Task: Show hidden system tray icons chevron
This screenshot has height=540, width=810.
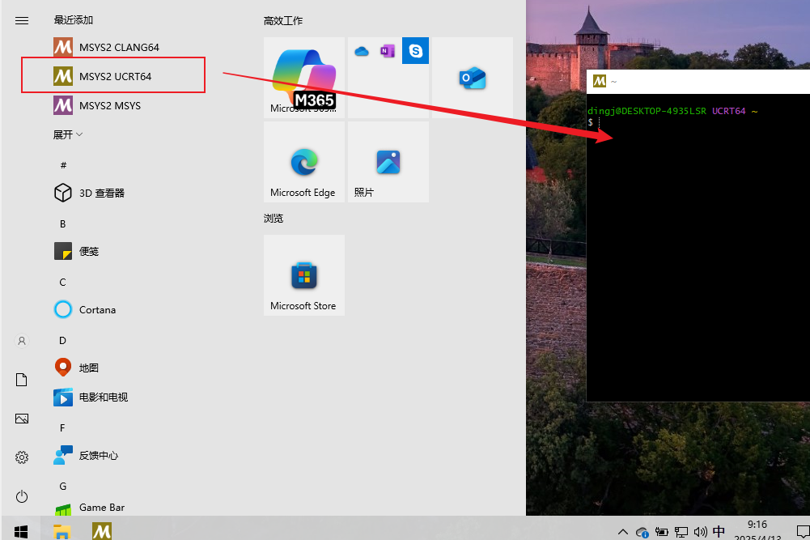Action: pyautogui.click(x=623, y=532)
